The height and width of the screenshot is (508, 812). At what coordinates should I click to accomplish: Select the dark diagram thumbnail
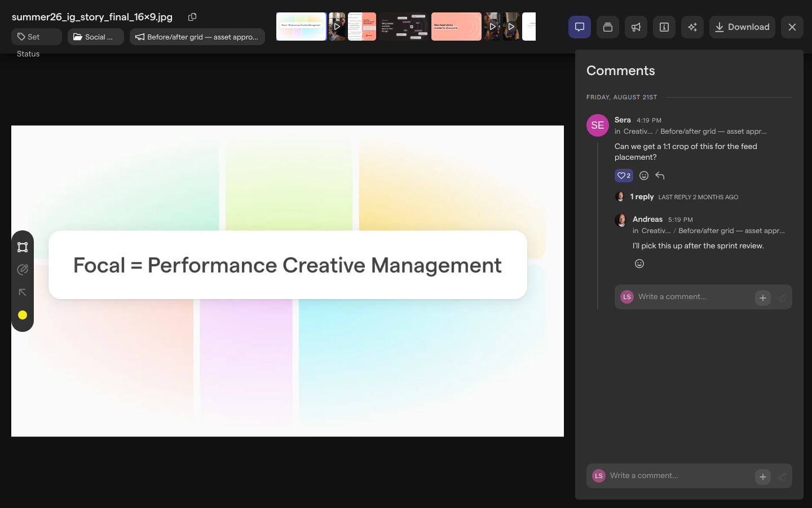pos(404,27)
